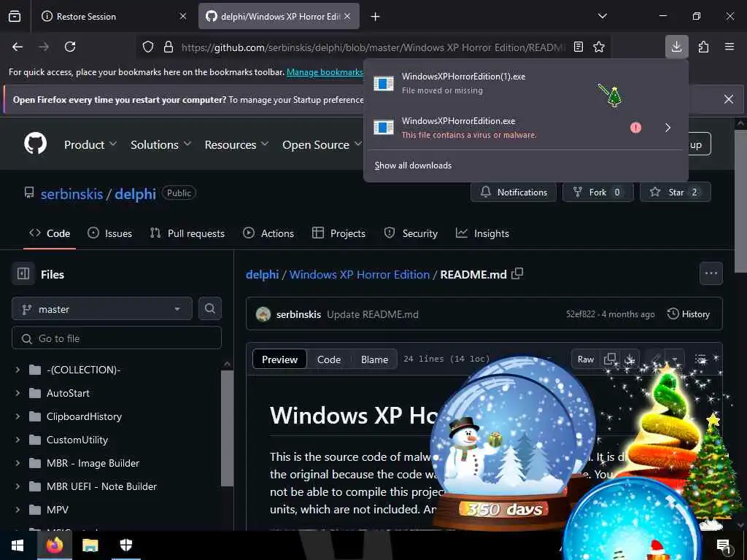Screen dimensions: 747x560
Task: Open the Pull requests tab
Action: pyautogui.click(x=187, y=233)
